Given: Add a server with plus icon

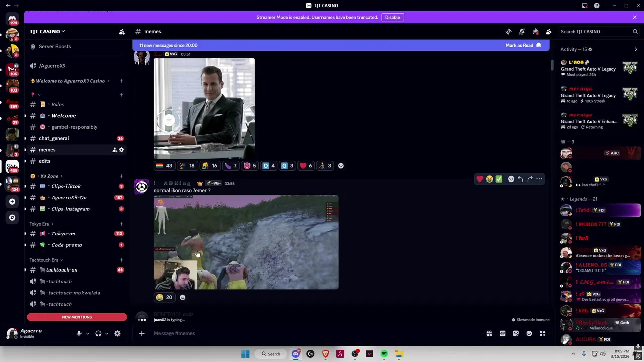Looking at the screenshot, I should [x=12, y=202].
